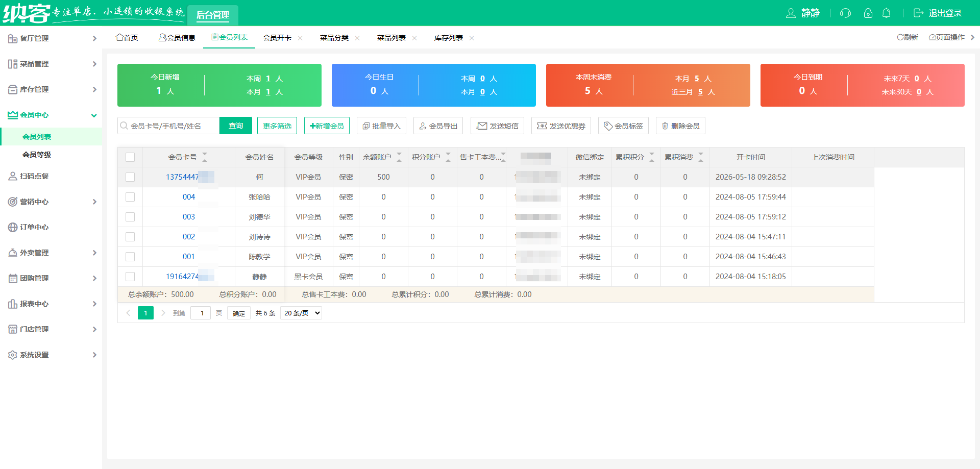Screen dimensions: 980x469
Task: Click the 菜品管理 sidebar icon
Action: click(13, 64)
